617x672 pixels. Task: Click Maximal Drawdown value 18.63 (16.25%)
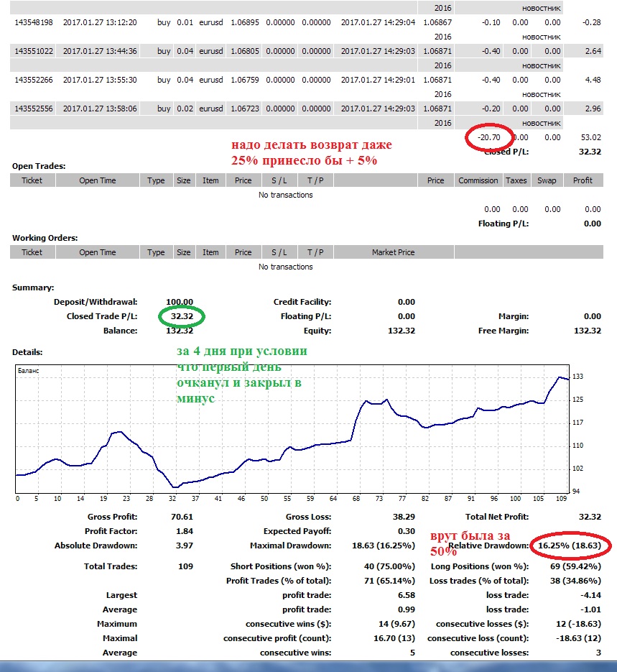coord(384,546)
